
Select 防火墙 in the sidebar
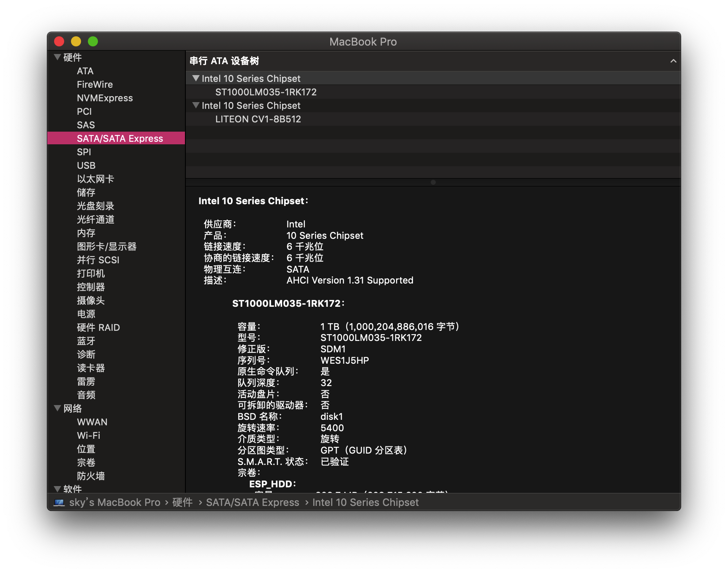91,476
